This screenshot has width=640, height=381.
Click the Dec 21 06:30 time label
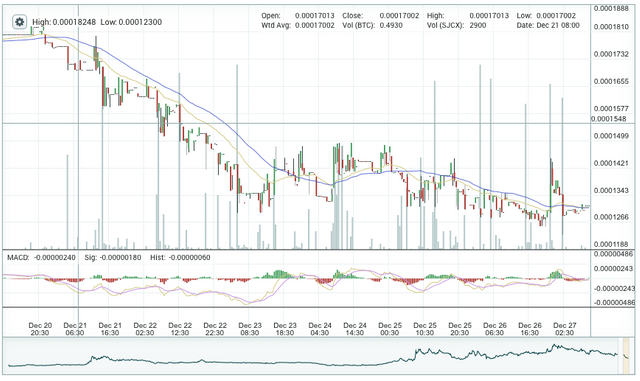(75, 329)
